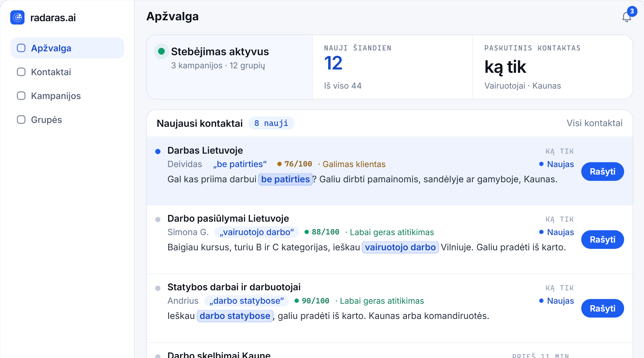Image resolution: width=644 pixels, height=358 pixels.
Task: Navigate to Grupės page
Action: (x=67, y=120)
